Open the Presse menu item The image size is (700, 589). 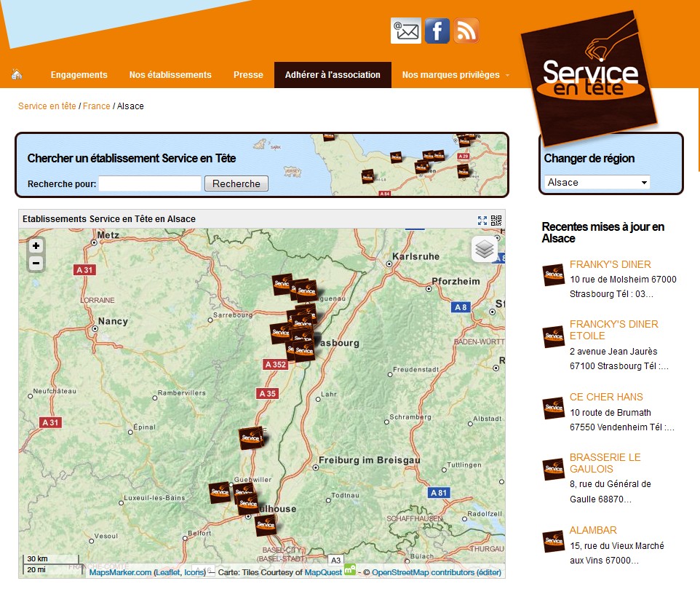tap(248, 74)
